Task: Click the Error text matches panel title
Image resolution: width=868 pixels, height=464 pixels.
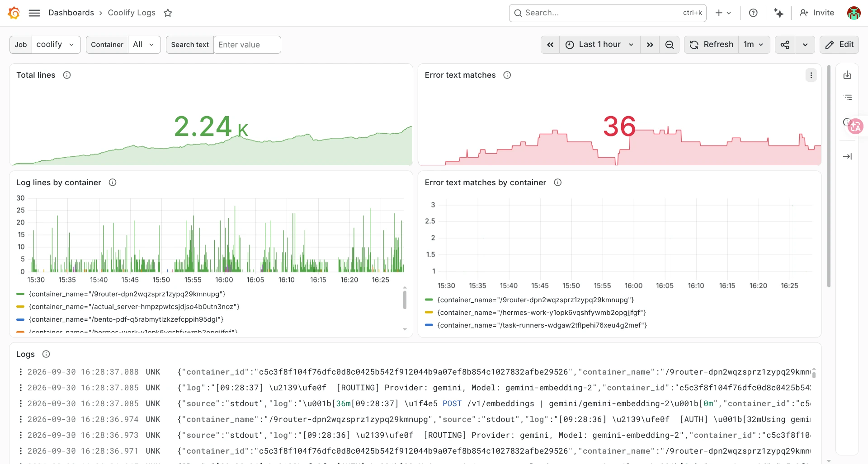Action: 460,75
